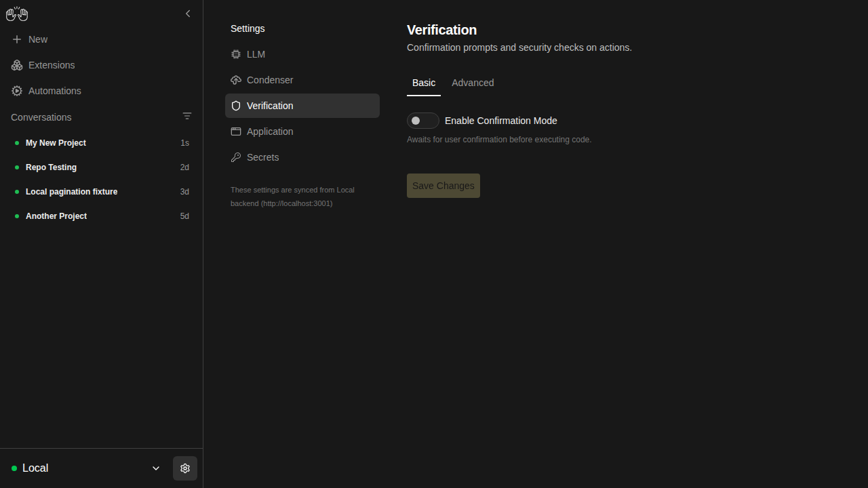Open the conversations filter icon

tap(187, 117)
